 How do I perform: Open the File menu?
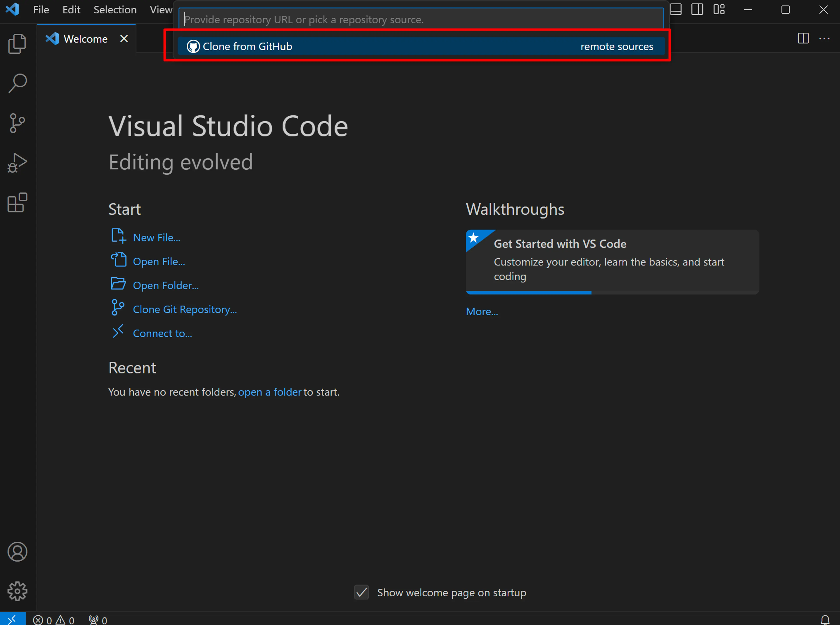tap(41, 9)
